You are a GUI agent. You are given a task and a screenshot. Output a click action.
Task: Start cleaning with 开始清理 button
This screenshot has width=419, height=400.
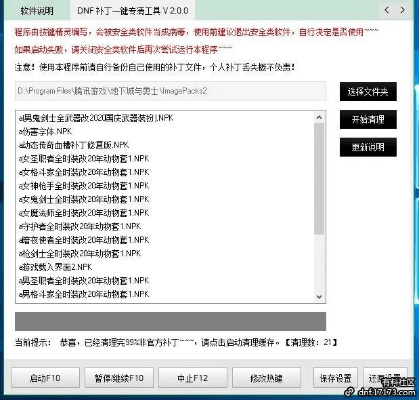pyautogui.click(x=368, y=119)
